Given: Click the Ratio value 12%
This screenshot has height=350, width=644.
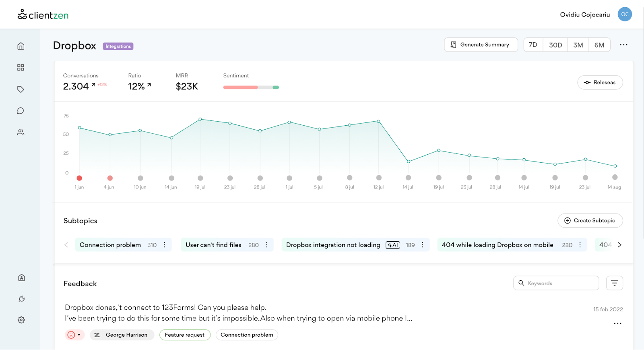Looking at the screenshot, I should tap(136, 87).
